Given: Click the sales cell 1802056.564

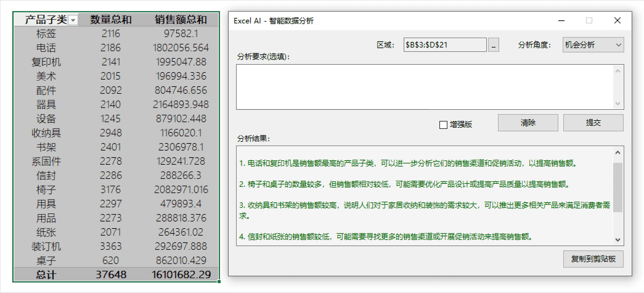Looking at the screenshot, I should click(x=181, y=47).
